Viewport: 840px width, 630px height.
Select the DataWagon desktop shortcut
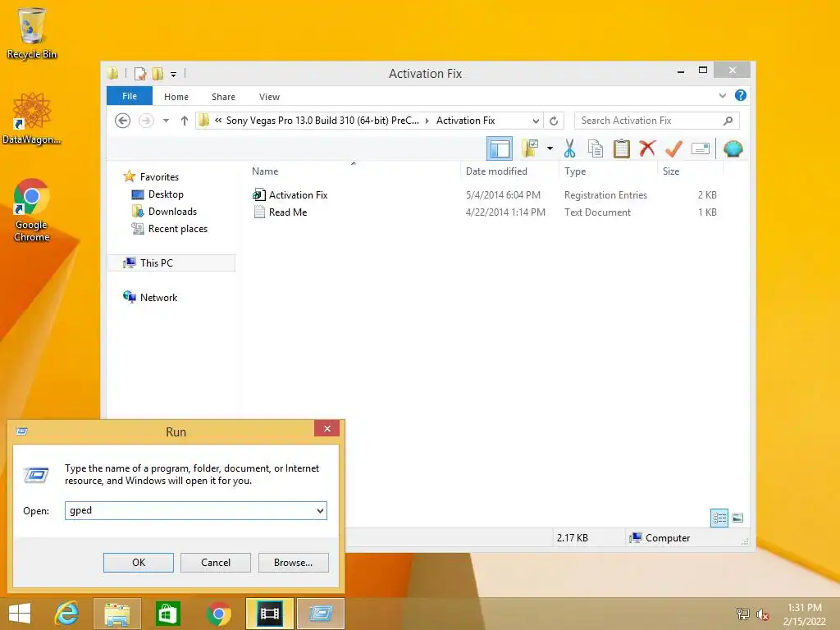(x=31, y=119)
